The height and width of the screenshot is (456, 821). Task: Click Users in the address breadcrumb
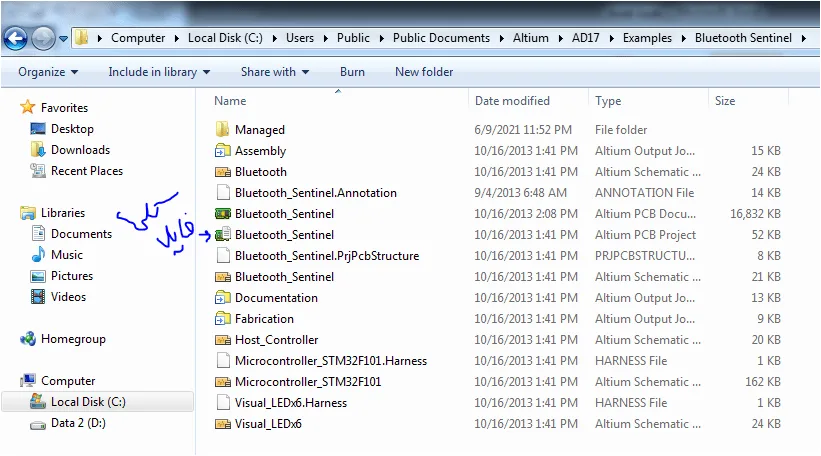[300, 38]
